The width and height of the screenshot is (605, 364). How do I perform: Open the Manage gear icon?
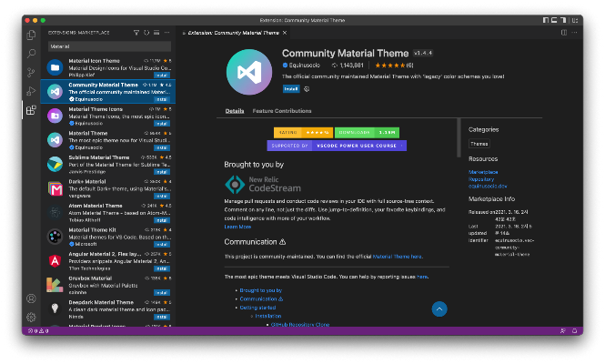pyautogui.click(x=31, y=318)
